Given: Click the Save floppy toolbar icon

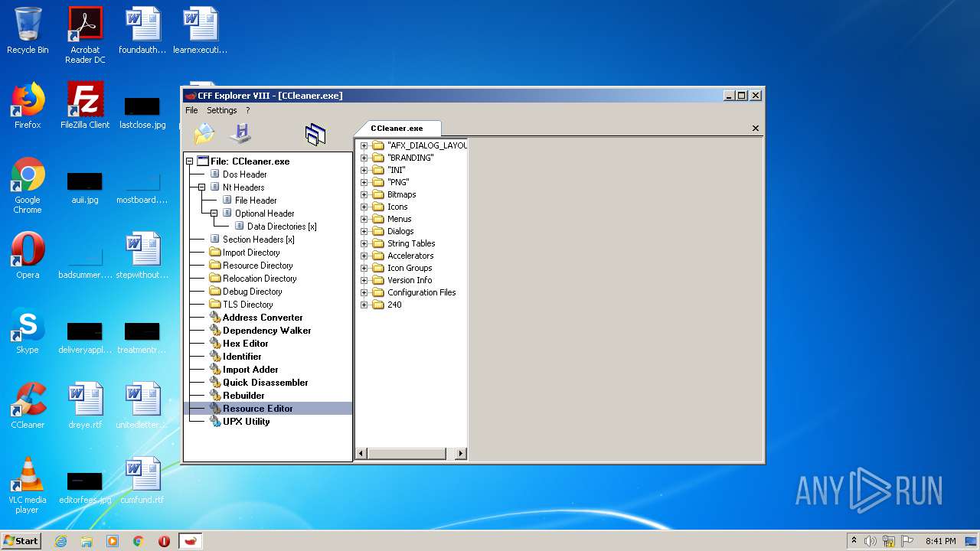Looking at the screenshot, I should coord(240,134).
